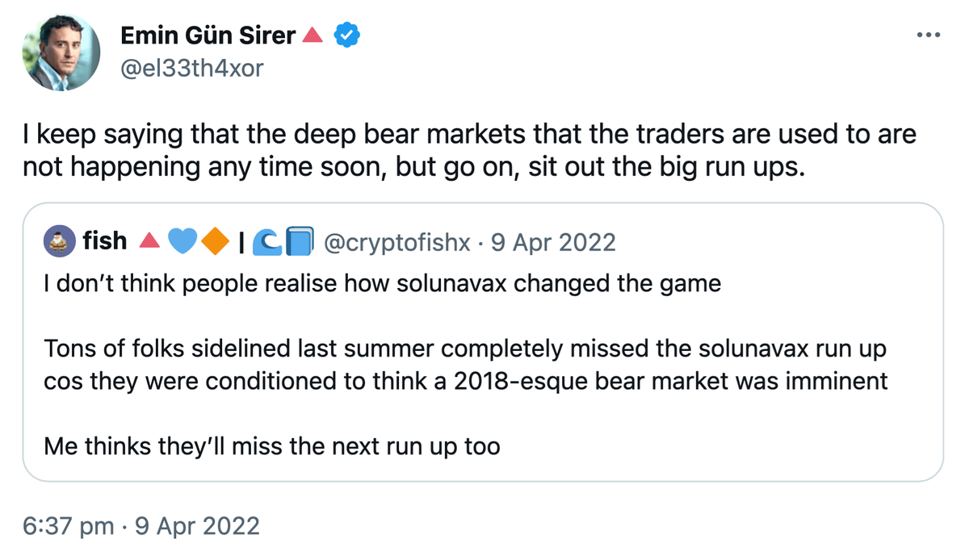
Task: Open the Emin Gün Sirer display name
Action: pos(208,36)
